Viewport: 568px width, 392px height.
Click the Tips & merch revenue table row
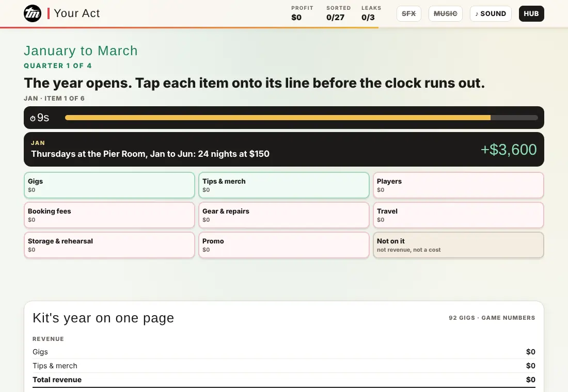[x=283, y=366]
